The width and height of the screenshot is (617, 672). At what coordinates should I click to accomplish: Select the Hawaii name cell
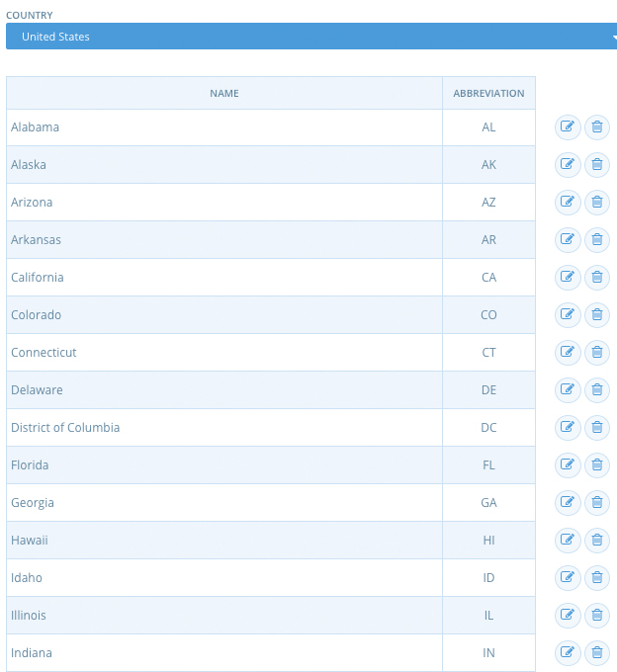coord(224,540)
